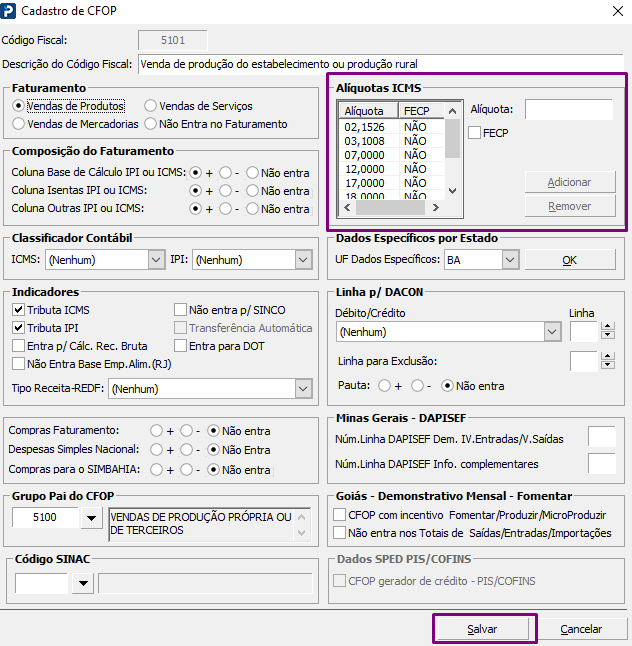Click the Cadastro de CFOP app icon
This screenshot has height=646, width=632.
pyautogui.click(x=8, y=11)
